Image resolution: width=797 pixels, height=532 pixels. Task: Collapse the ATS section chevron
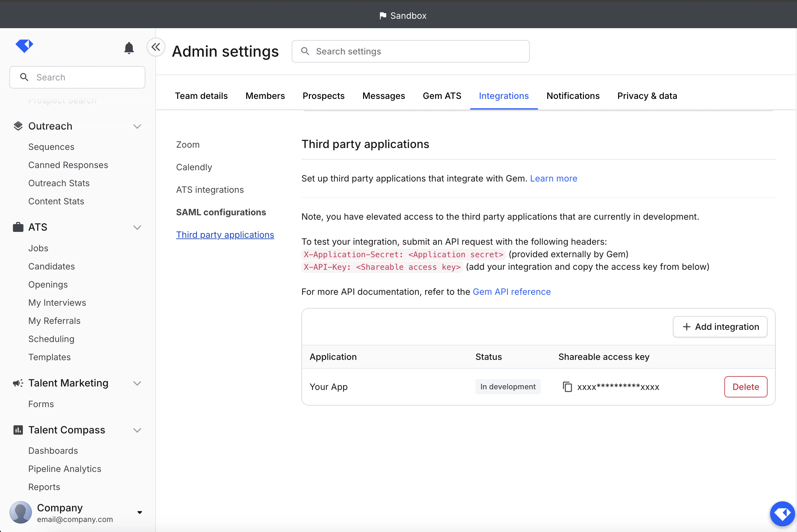[137, 227]
